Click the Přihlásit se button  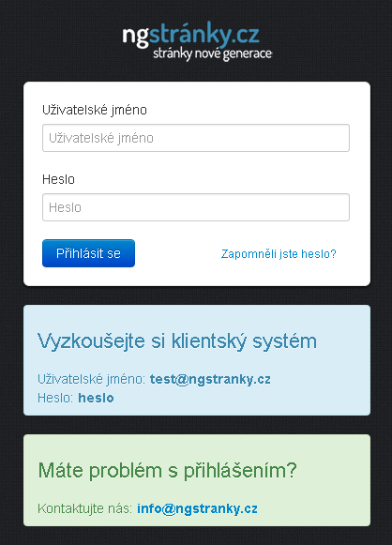click(x=88, y=253)
